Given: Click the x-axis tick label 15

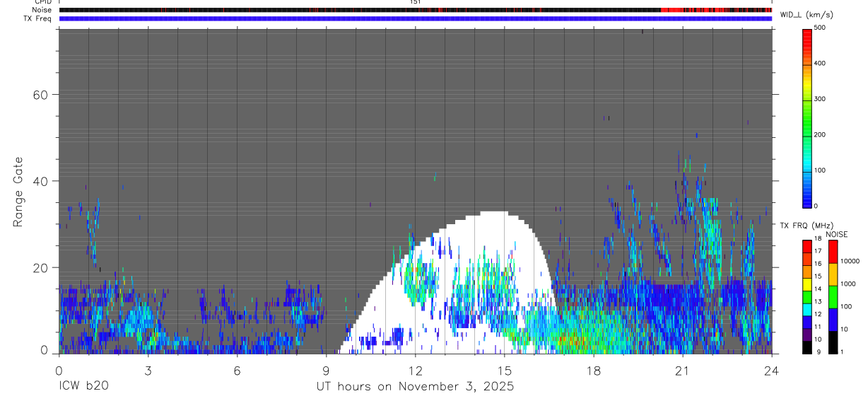Looking at the screenshot, I should coord(504,370).
